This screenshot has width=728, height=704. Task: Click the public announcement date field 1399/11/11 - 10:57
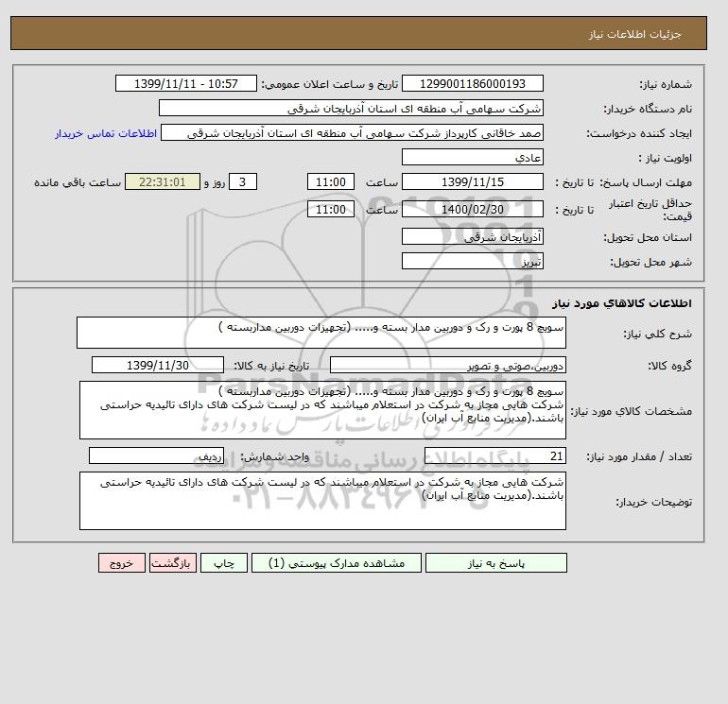pyautogui.click(x=185, y=83)
